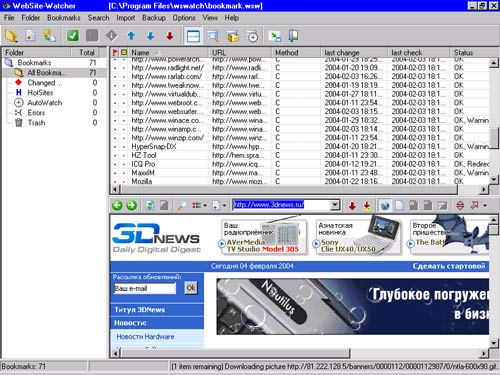Click the window with magnifier icon
The image size is (500, 375).
tap(213, 36)
